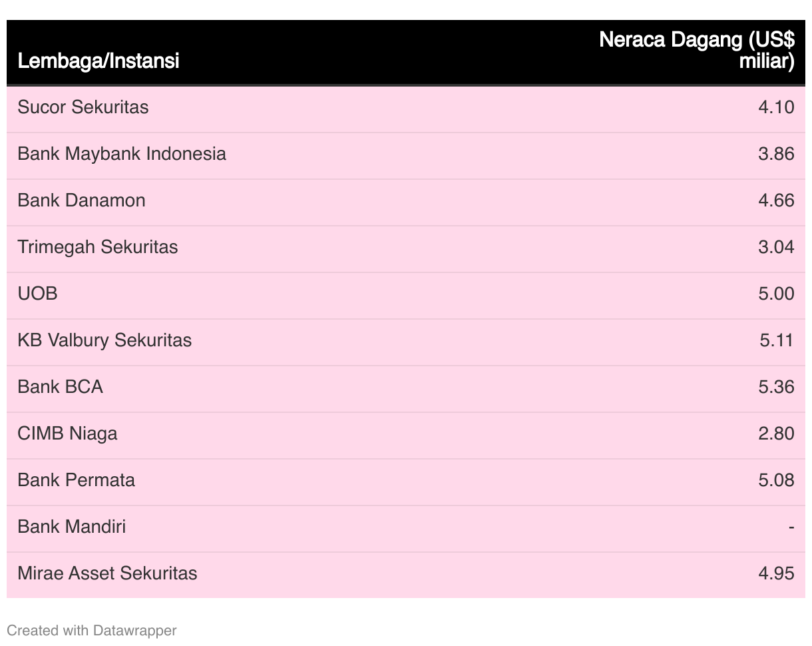This screenshot has height=646, width=812.
Task: Select the 4.66 value for Bank Danamon
Action: pos(776,200)
